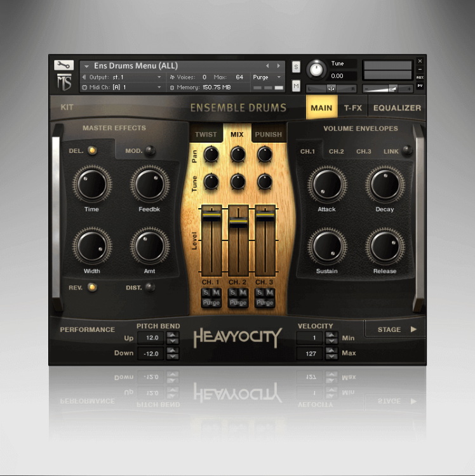Open the Midi Ch dropdown

click(x=121, y=88)
